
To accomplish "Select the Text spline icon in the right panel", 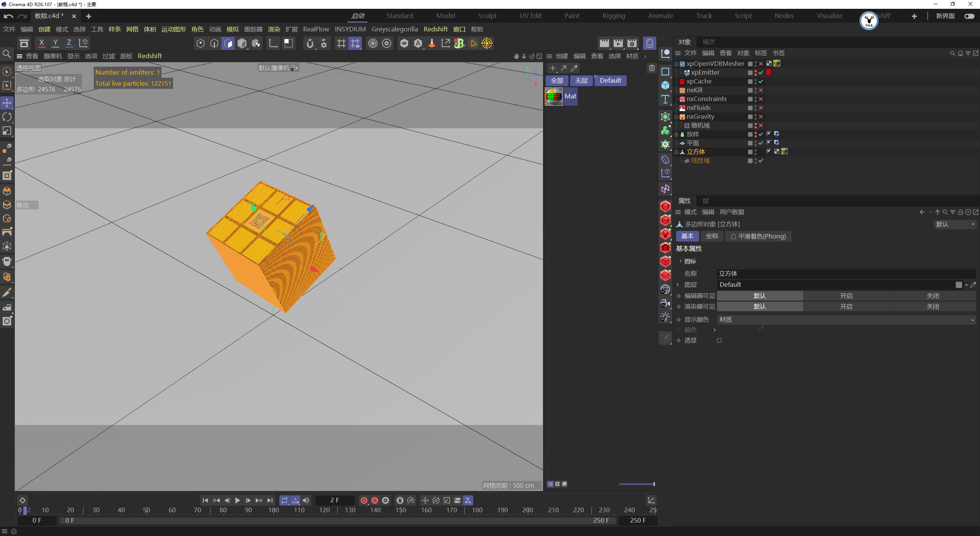I will [665, 99].
